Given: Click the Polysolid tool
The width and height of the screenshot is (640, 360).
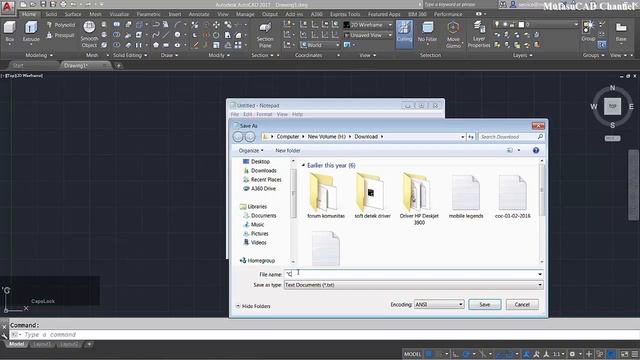Looking at the screenshot, I should click(x=61, y=25).
